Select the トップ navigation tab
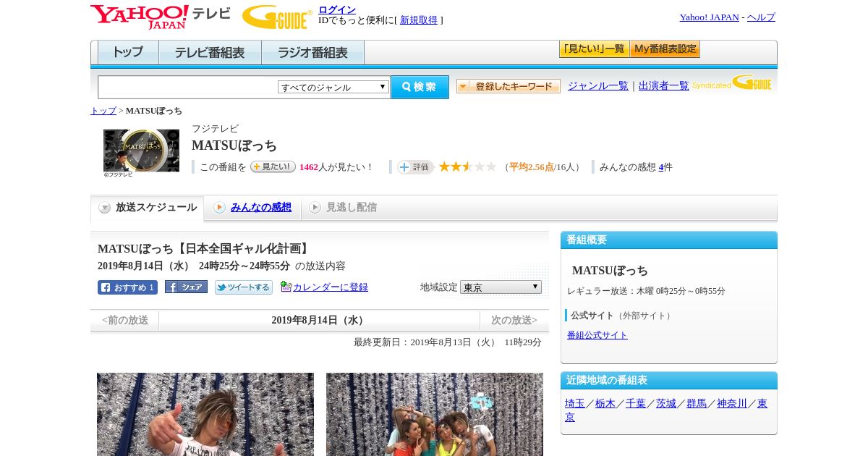868x456 pixels. 128,53
